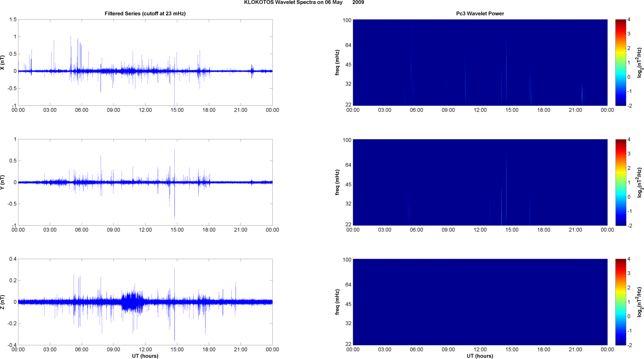Viewport: 644px width, 359px height.
Task: Click the 0 value on the middle colorbar
Action: [x=629, y=197]
